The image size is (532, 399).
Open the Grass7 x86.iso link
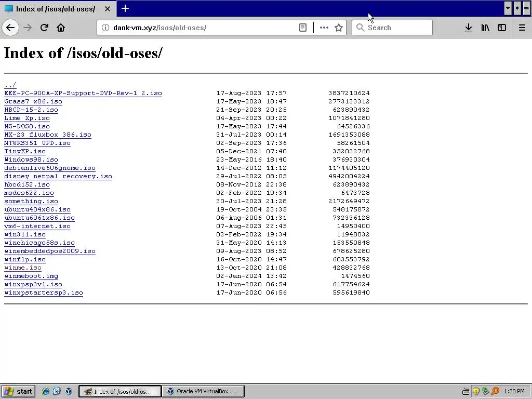[x=33, y=101]
